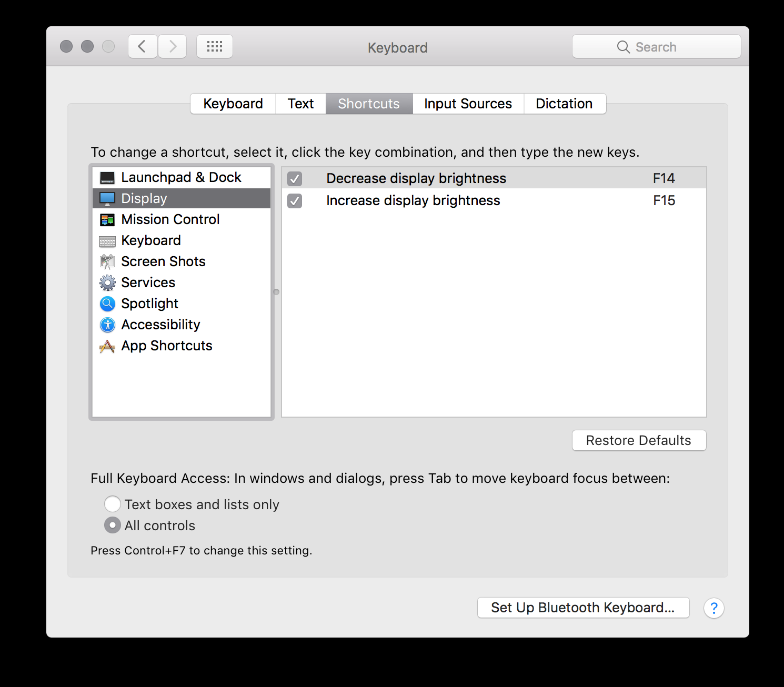Open Set Up Bluetooth Keyboard dialog
The width and height of the screenshot is (784, 687).
point(582,608)
